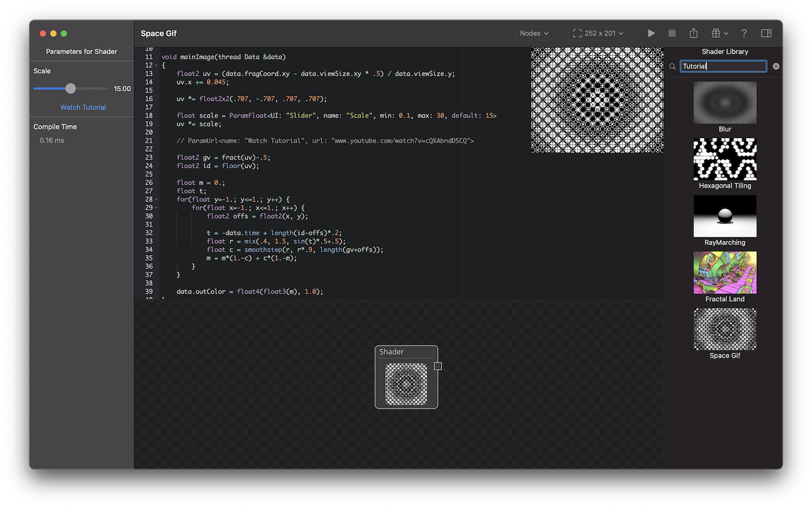This screenshot has height=508, width=812.
Task: Open the Nodes view dropdown
Action: (533, 33)
